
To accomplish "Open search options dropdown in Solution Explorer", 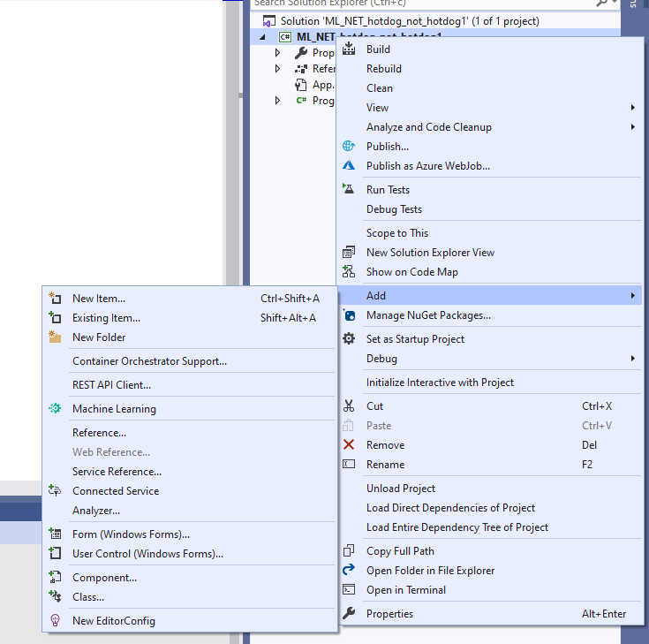I will point(615,2).
